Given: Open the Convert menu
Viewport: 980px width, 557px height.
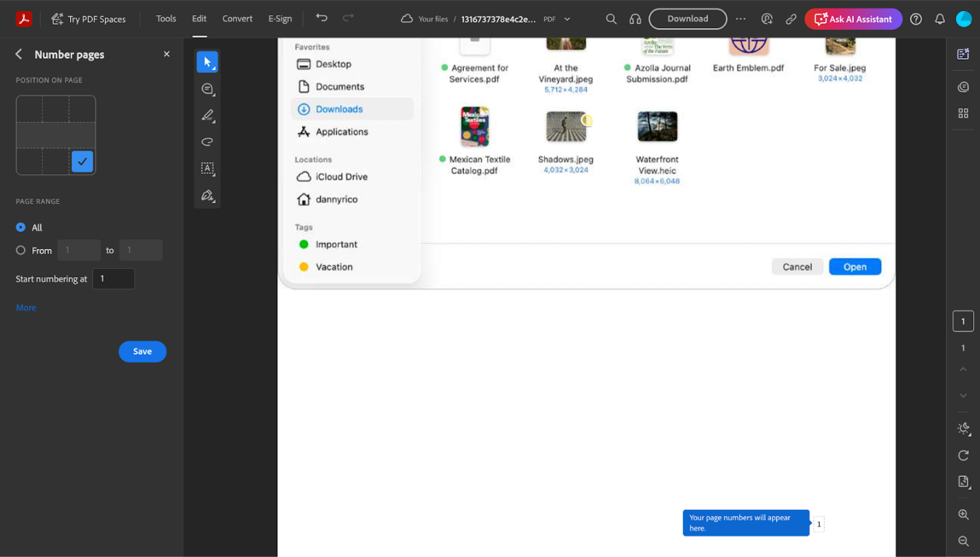Looking at the screenshot, I should point(237,18).
